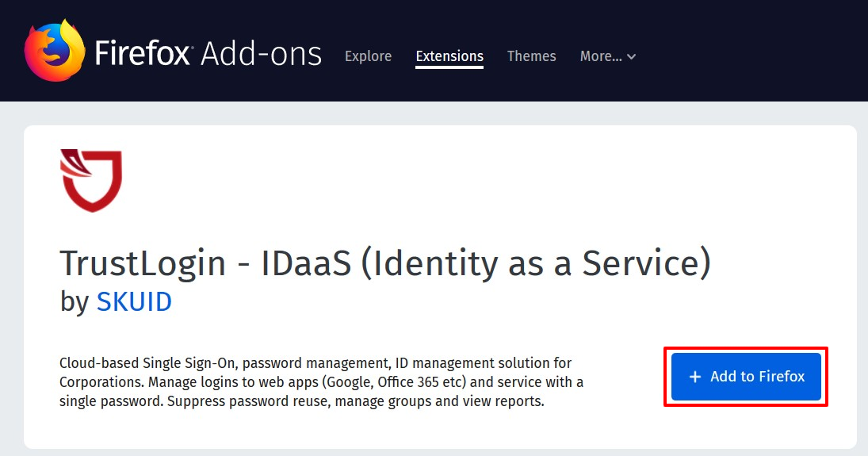This screenshot has height=456, width=868.
Task: Click the TrustLogin - IDaaS title heading
Action: point(385,263)
